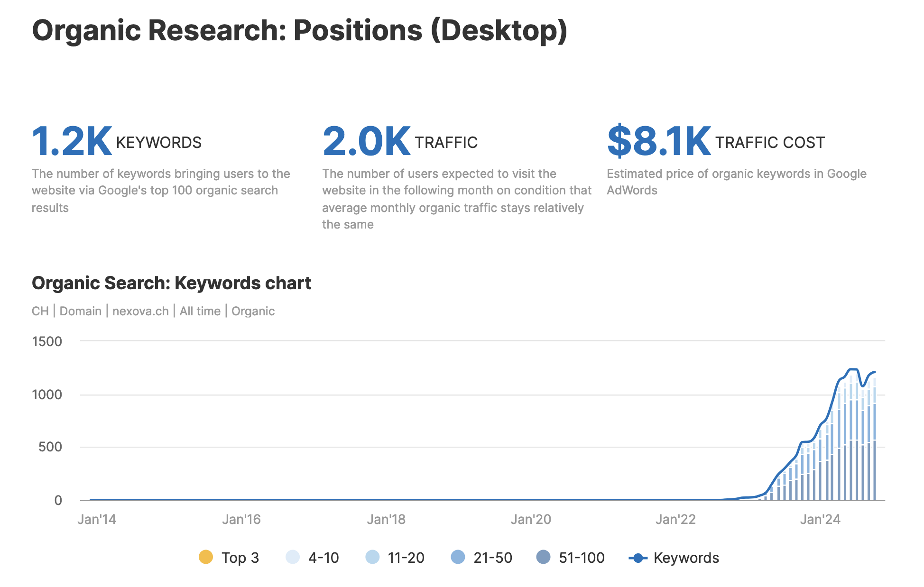Click the Organic Research: Positions (Desktop) heading

[x=300, y=31]
